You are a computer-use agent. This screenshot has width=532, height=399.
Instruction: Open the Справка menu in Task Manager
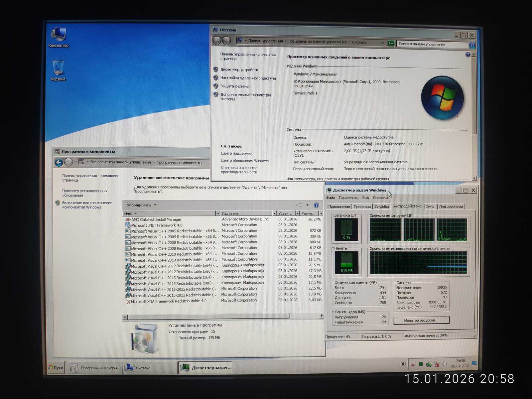click(x=380, y=198)
